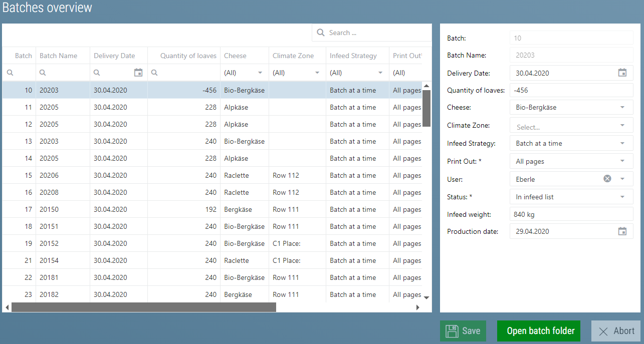Open the Production date calendar picker
644x344 pixels.
[622, 231]
